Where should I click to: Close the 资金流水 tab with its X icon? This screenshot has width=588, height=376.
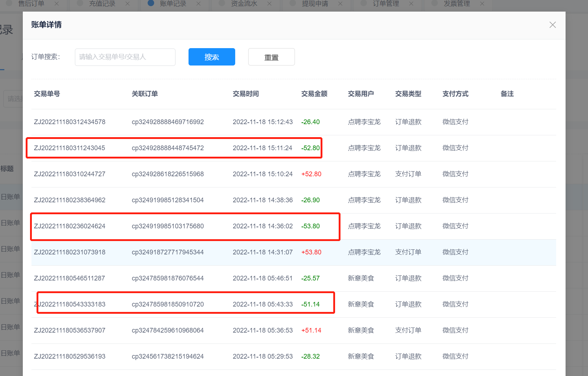click(x=269, y=4)
